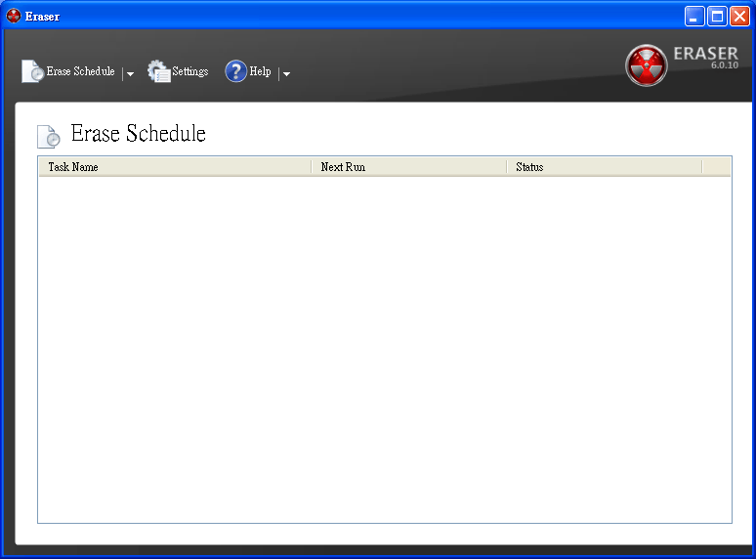
Task: Click the red Eraser logo emblem
Action: click(647, 65)
